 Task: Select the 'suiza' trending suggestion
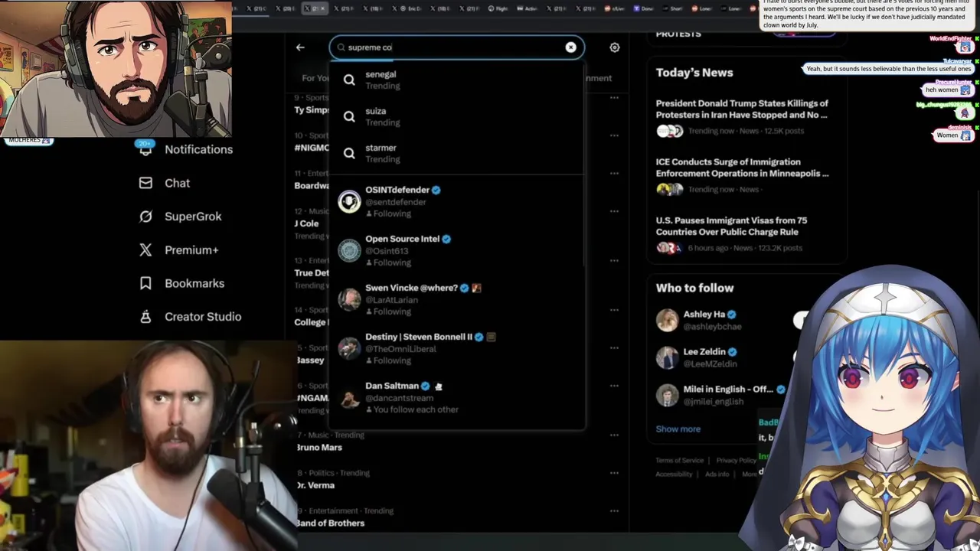(456, 116)
